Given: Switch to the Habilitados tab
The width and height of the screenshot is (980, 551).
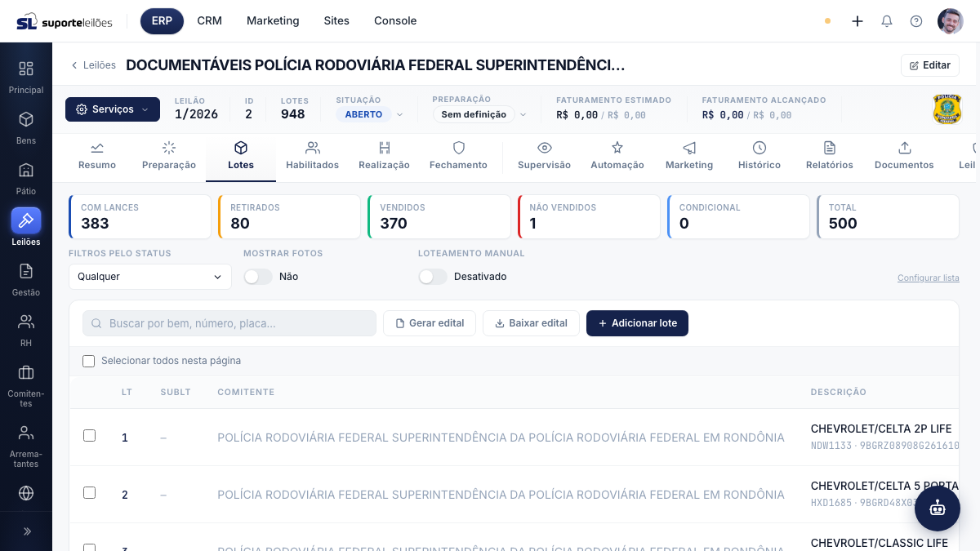Looking at the screenshot, I should click(312, 155).
